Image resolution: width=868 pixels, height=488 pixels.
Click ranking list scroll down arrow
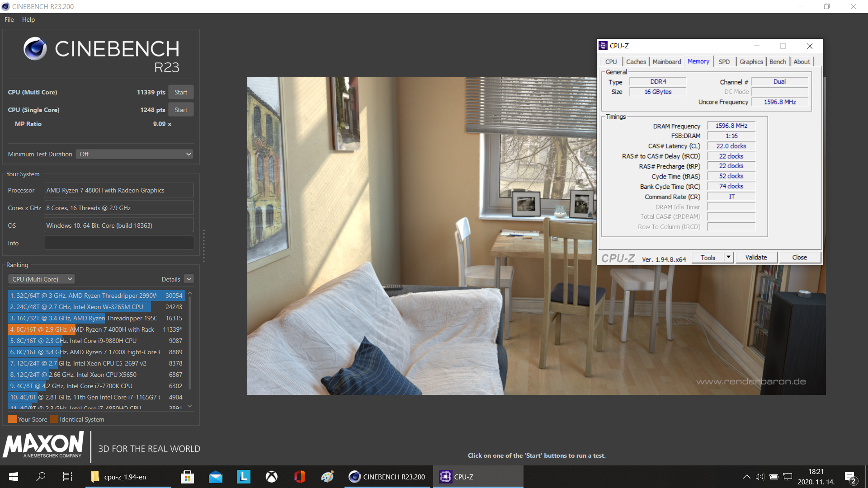tap(190, 406)
